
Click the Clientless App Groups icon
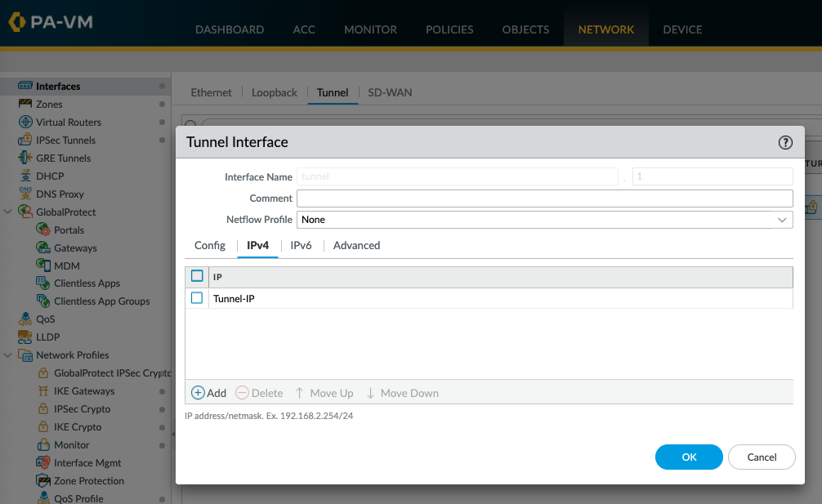pyautogui.click(x=43, y=301)
